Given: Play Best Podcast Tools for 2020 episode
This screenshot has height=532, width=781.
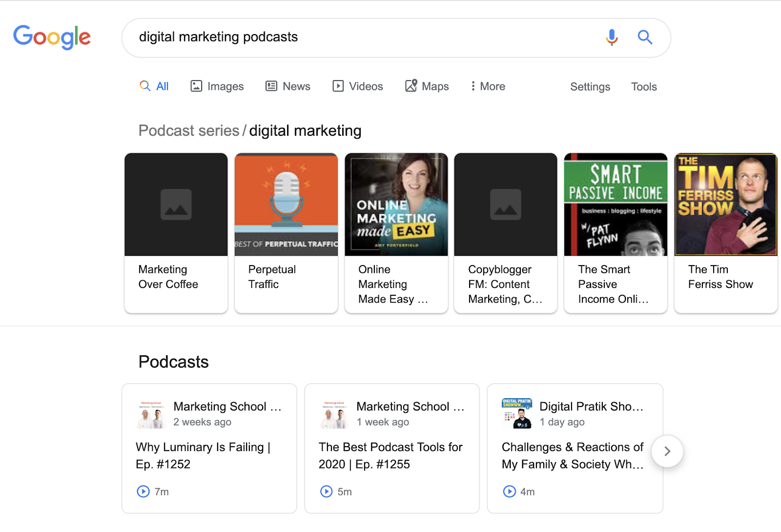Looking at the screenshot, I should point(326,491).
